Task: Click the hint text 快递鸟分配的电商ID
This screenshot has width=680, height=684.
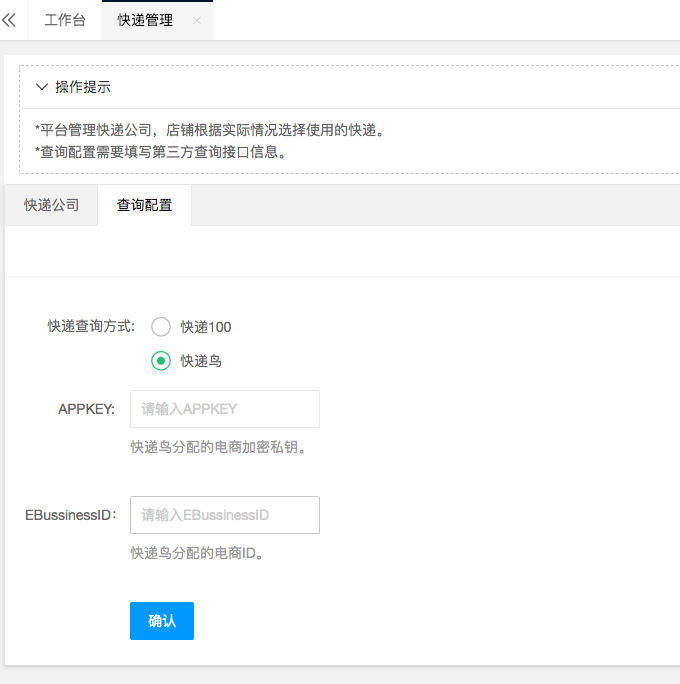Action: point(198,553)
